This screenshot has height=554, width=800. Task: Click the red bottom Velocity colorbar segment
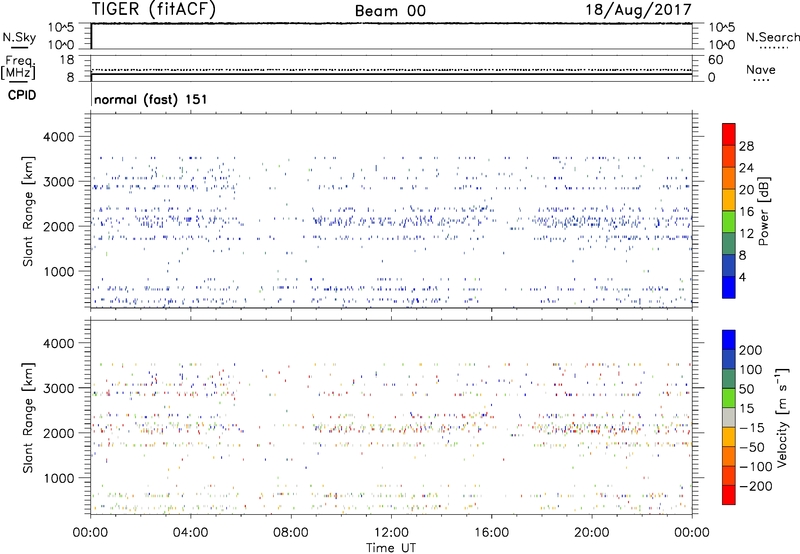(x=729, y=495)
